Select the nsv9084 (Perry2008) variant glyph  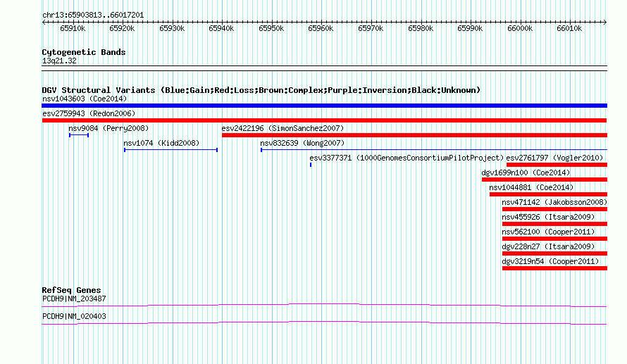(79, 135)
